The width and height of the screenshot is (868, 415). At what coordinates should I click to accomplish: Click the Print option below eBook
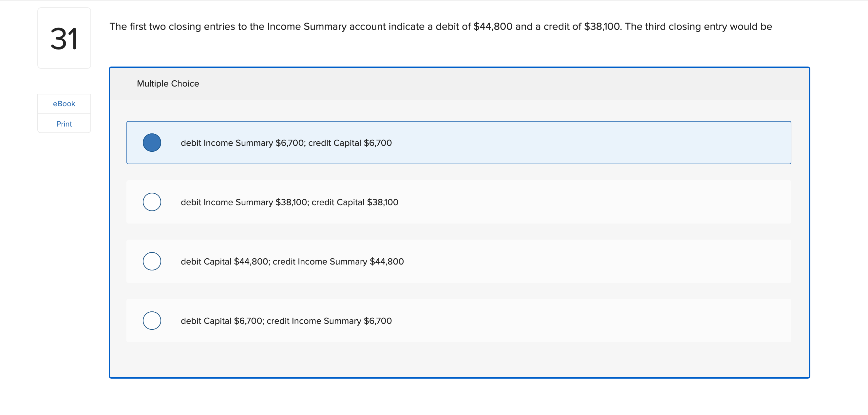point(64,124)
